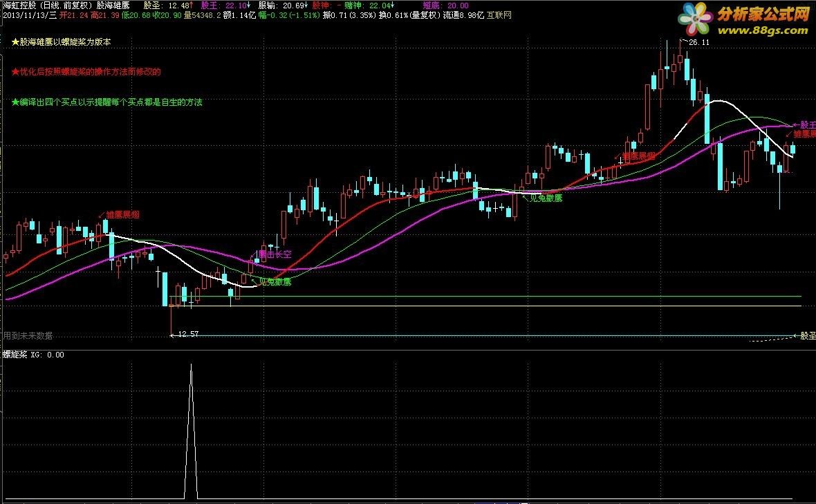Click the 短底: 20.00 indicator value
The height and width of the screenshot is (504, 816).
445,6
